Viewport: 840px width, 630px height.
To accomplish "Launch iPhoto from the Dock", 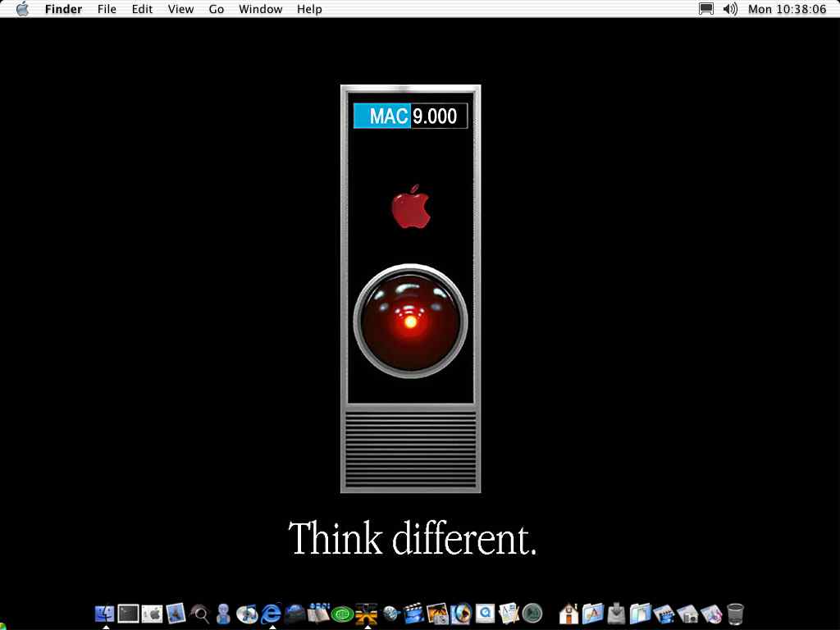I will (437, 614).
